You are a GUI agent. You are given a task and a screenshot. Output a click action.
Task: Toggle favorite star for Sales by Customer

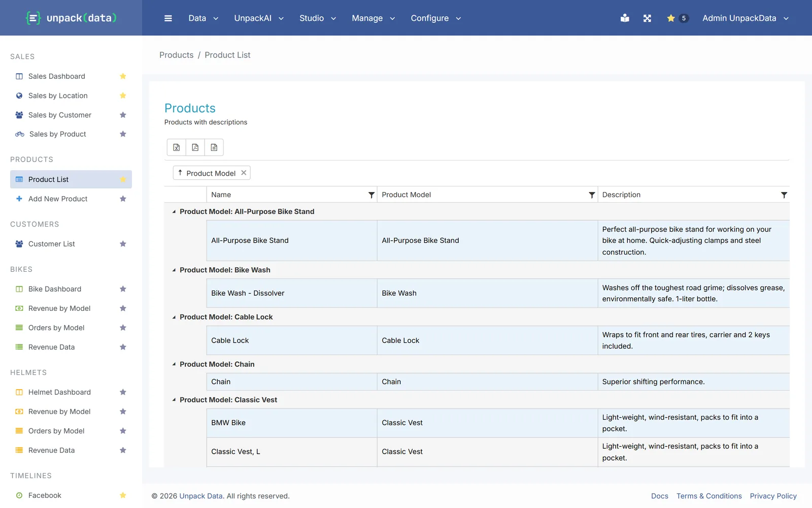123,115
